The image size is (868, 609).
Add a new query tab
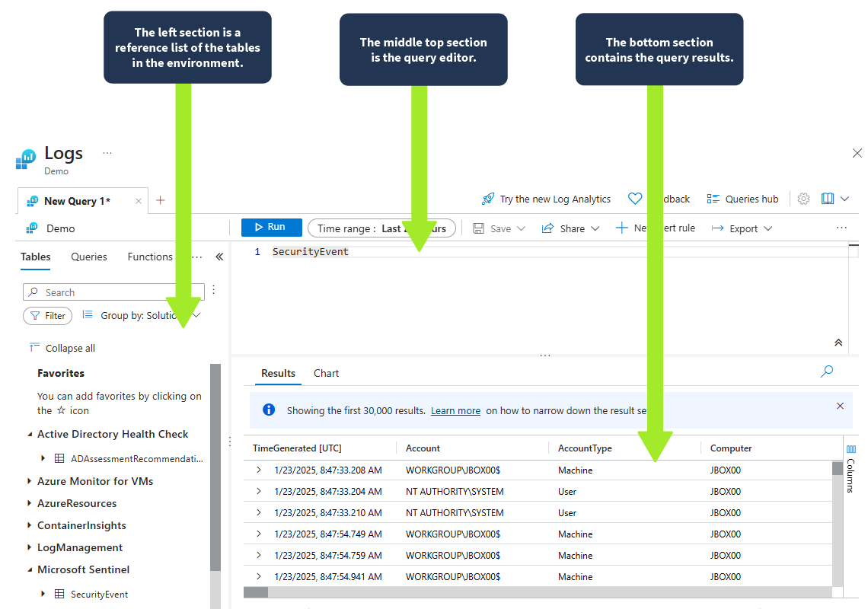click(x=161, y=200)
